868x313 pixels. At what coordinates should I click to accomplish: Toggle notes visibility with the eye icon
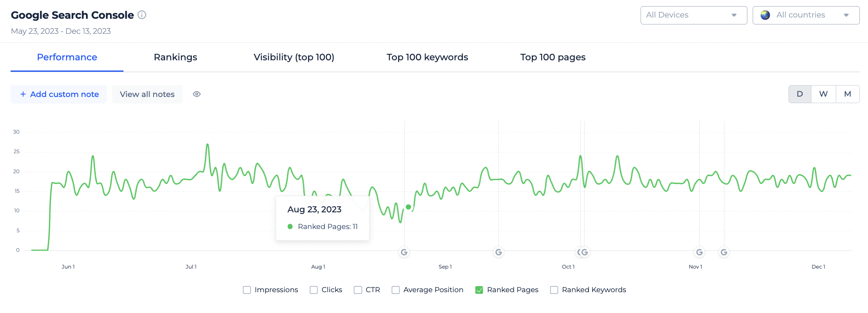tap(197, 94)
